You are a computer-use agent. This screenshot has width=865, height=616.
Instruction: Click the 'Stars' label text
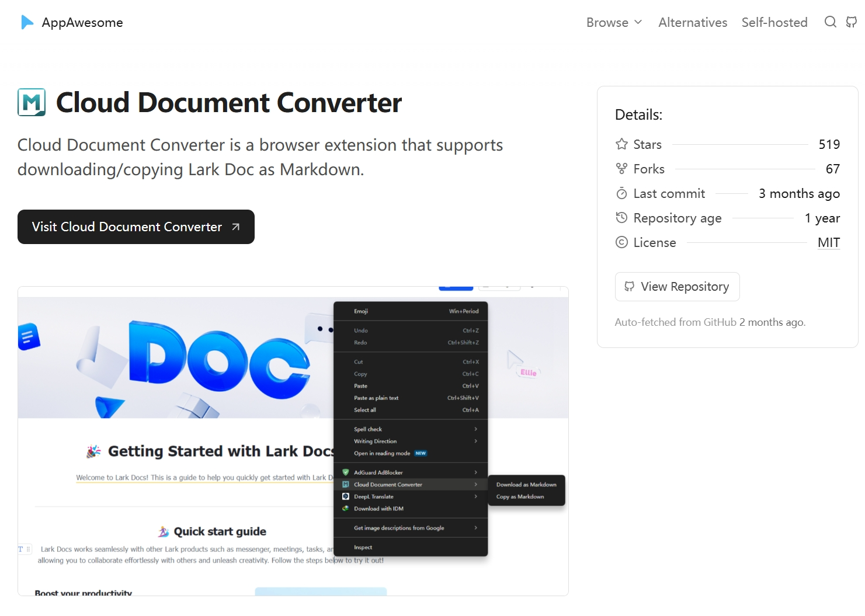coord(647,144)
